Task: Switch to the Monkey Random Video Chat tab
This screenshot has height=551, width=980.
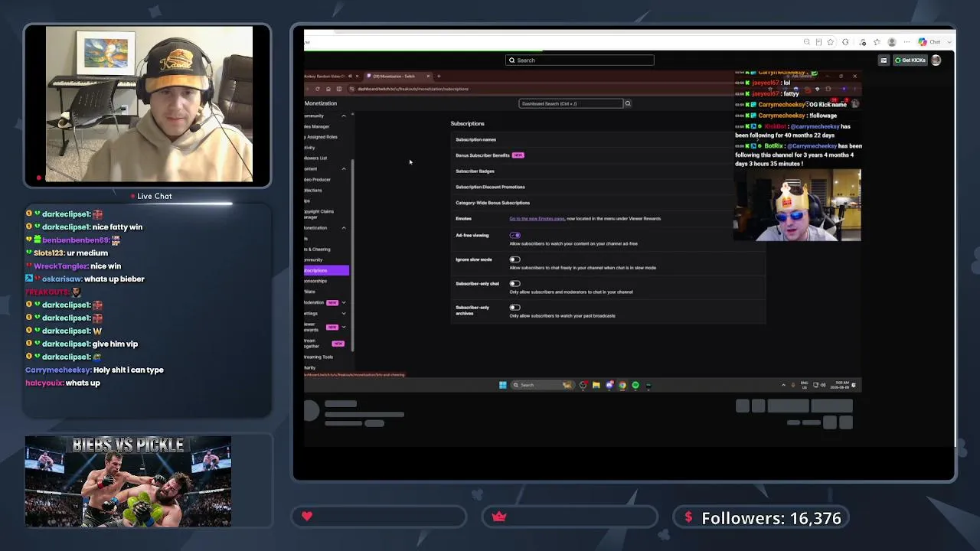Action: 330,76
